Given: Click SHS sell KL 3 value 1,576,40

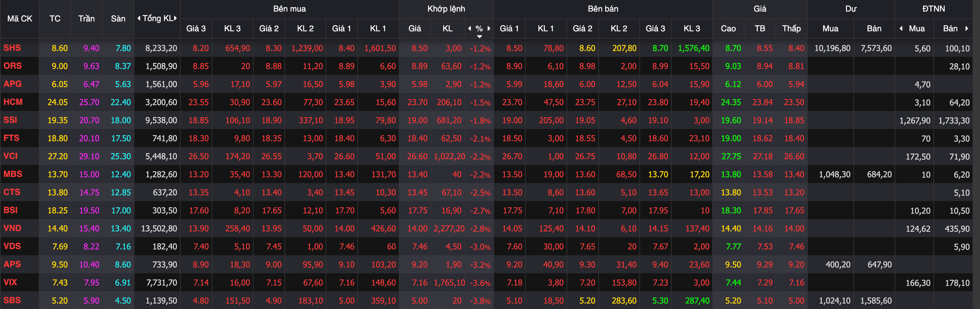Looking at the screenshot, I should tap(693, 48).
